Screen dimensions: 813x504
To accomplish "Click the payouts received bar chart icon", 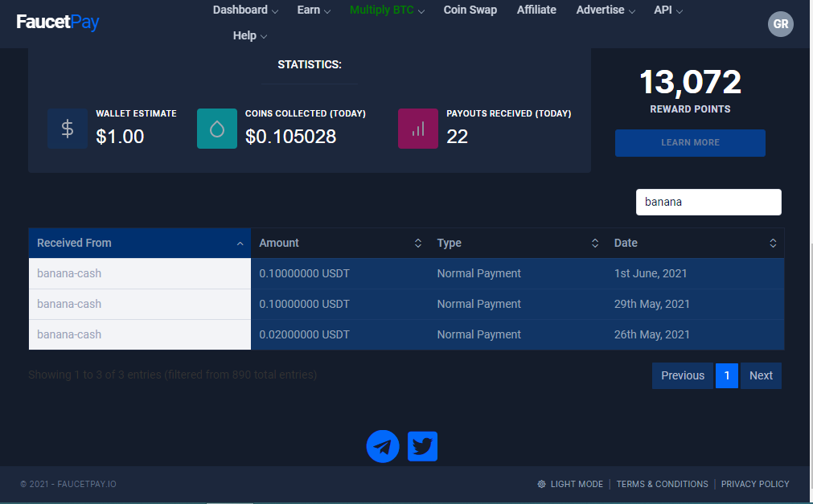I will (418, 129).
